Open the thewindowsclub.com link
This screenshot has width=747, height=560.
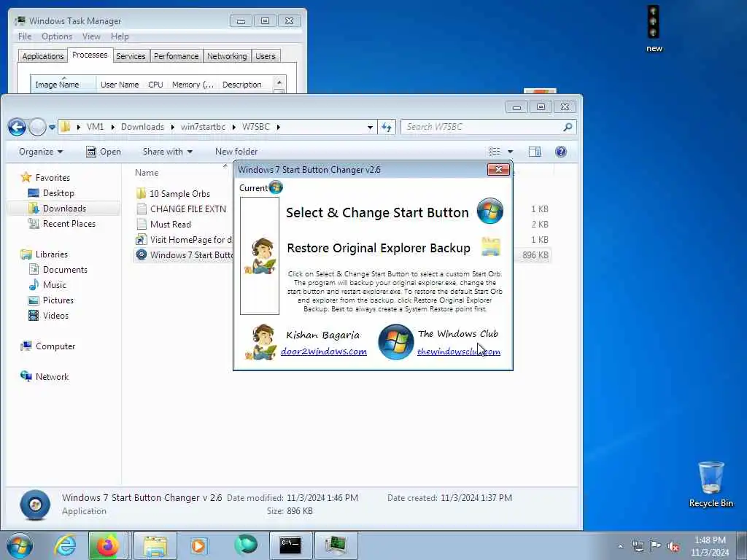(459, 351)
